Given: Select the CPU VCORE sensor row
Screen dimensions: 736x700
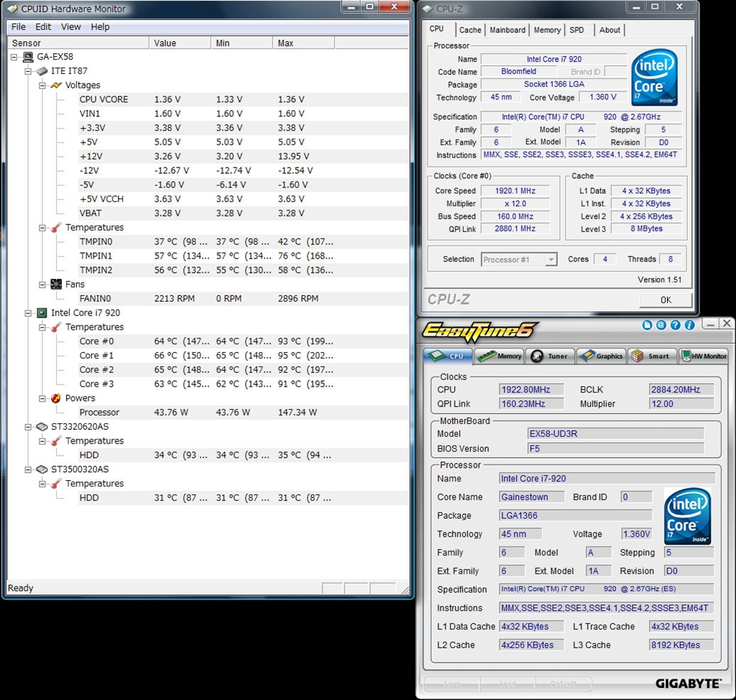Looking at the screenshot, I should coord(103,99).
